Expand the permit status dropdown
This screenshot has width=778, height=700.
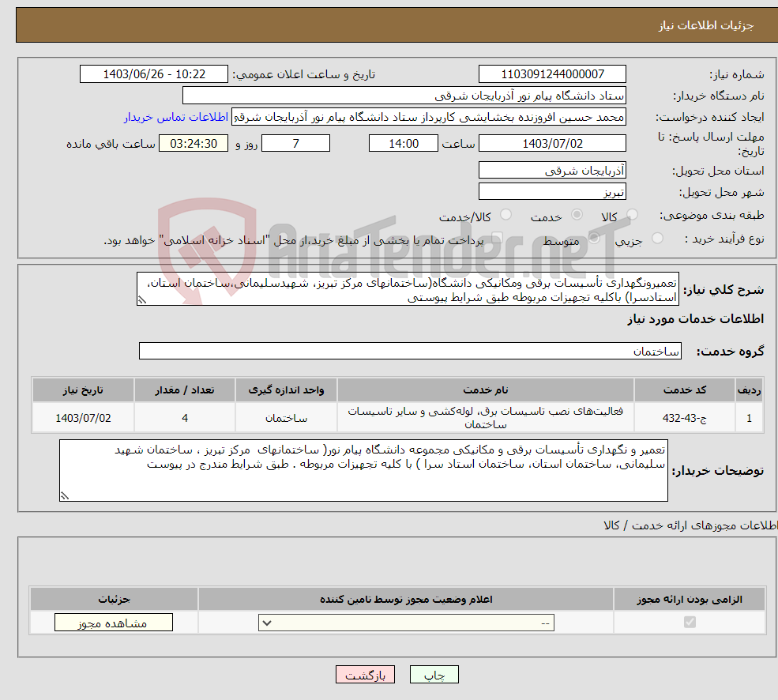[x=406, y=623]
